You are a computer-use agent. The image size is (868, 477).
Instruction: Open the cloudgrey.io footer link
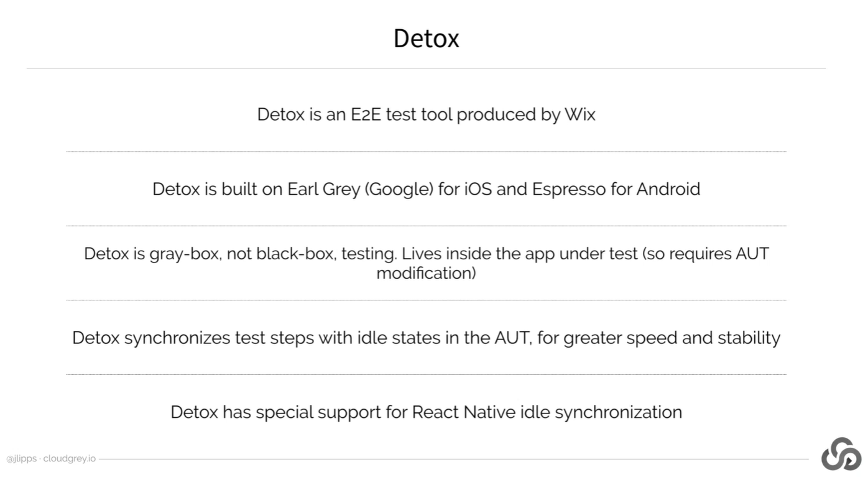pyautogui.click(x=69, y=459)
